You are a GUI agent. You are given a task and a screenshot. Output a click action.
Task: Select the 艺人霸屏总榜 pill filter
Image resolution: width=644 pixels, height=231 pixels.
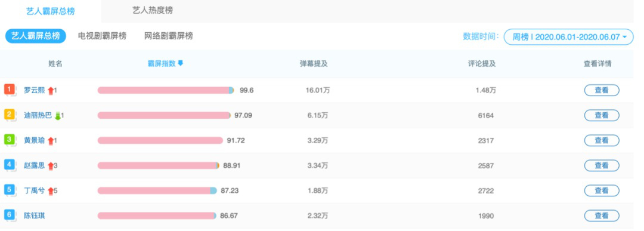35,36
